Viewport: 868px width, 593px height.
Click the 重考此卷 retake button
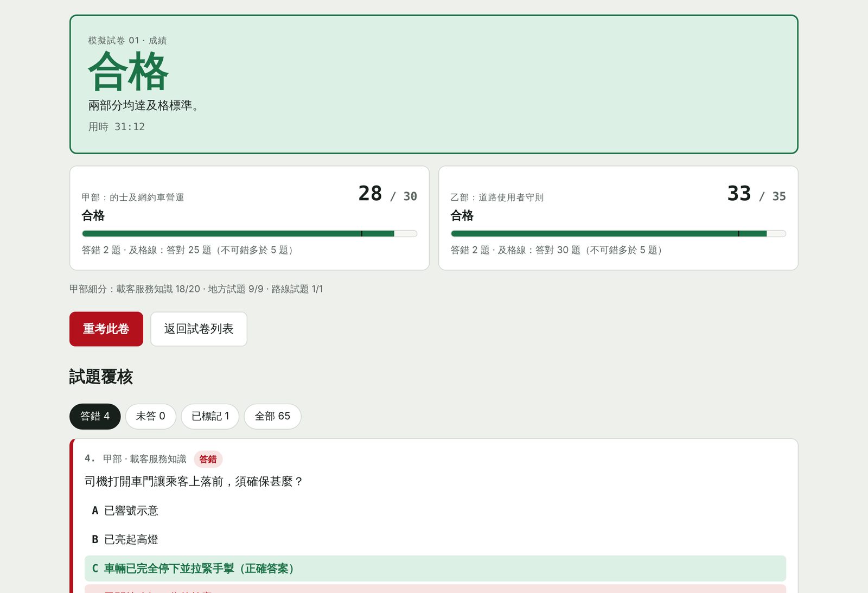click(106, 329)
